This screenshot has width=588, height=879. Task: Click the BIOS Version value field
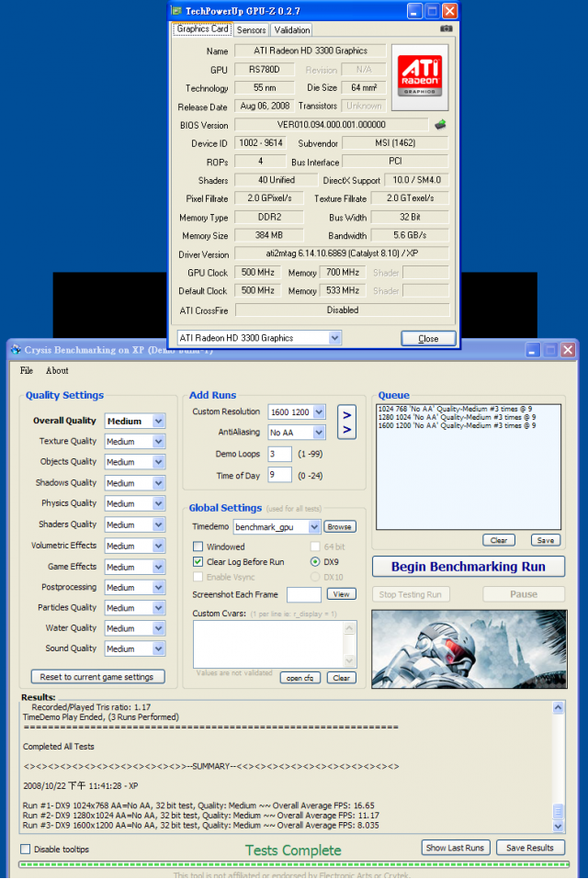coord(332,124)
